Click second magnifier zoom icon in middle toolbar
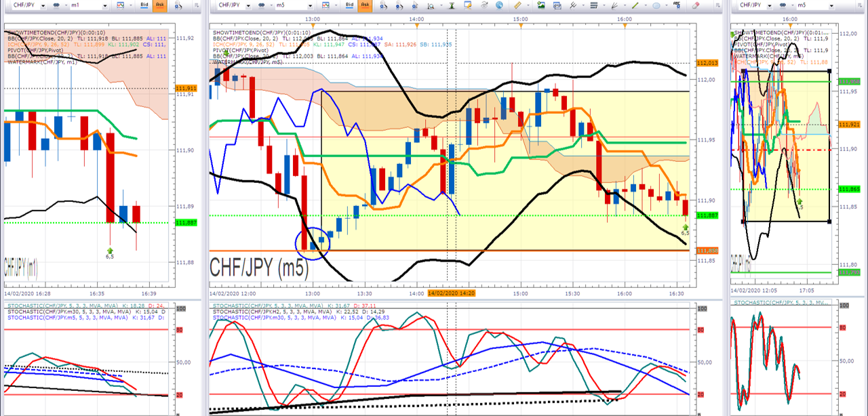 [x=399, y=5]
